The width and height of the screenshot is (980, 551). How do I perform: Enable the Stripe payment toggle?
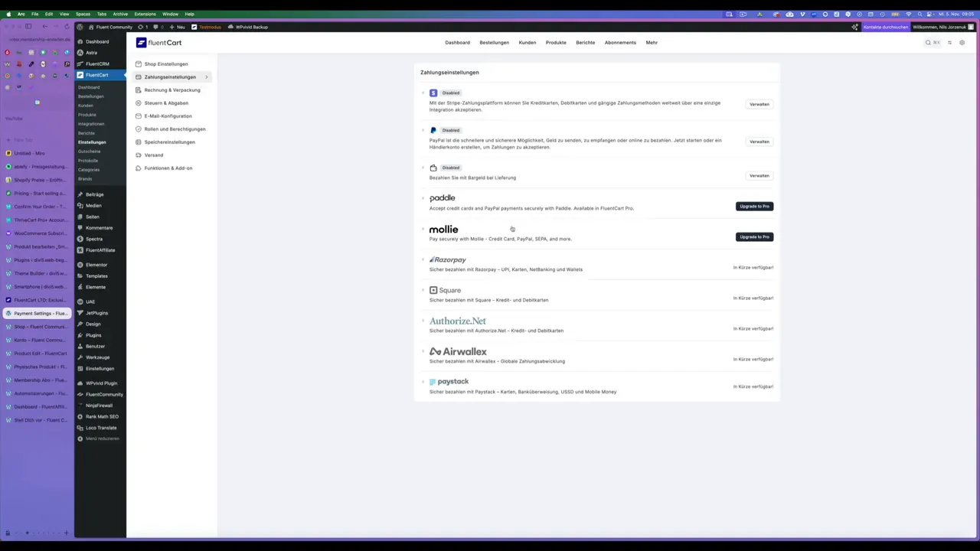coord(423,93)
